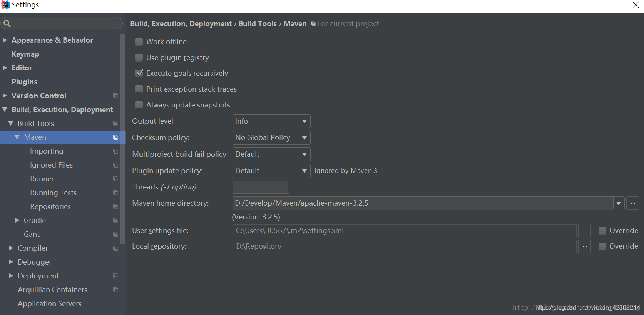Click the project-level icon beside Maven row

point(115,137)
